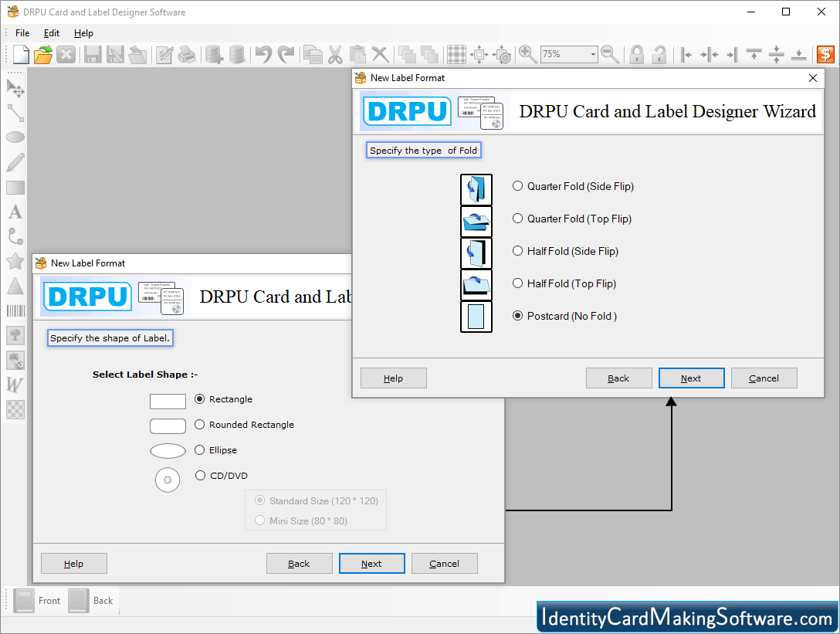
Task: Close the fold type New Label Format dialog
Action: point(813,78)
